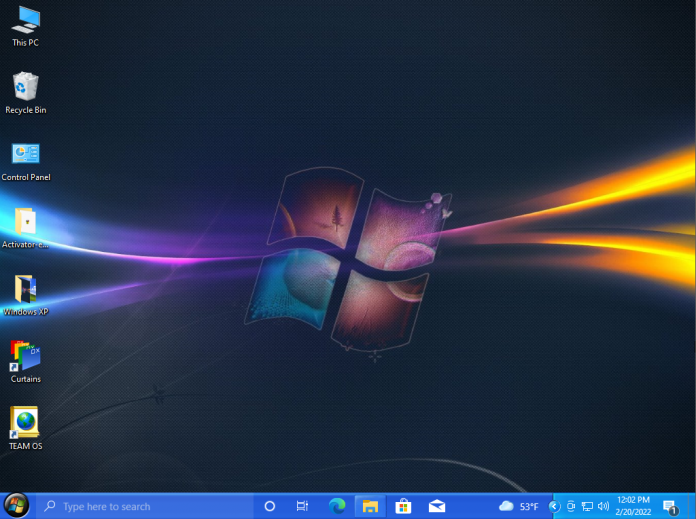The height and width of the screenshot is (519, 696).
Task: Open Microsoft Store from the taskbar
Action: (403, 506)
